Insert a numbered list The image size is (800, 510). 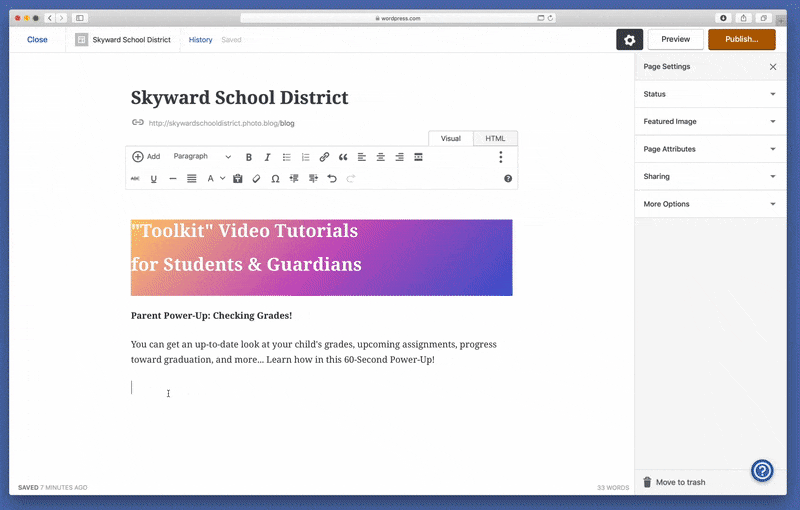(x=305, y=157)
